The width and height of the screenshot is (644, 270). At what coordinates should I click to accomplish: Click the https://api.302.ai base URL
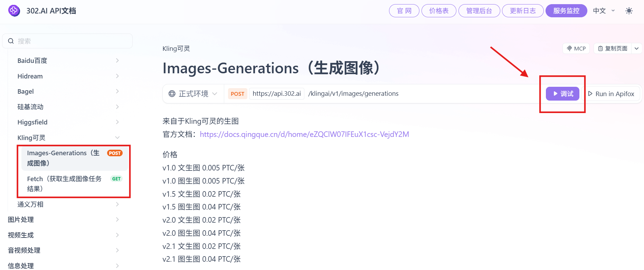277,94
